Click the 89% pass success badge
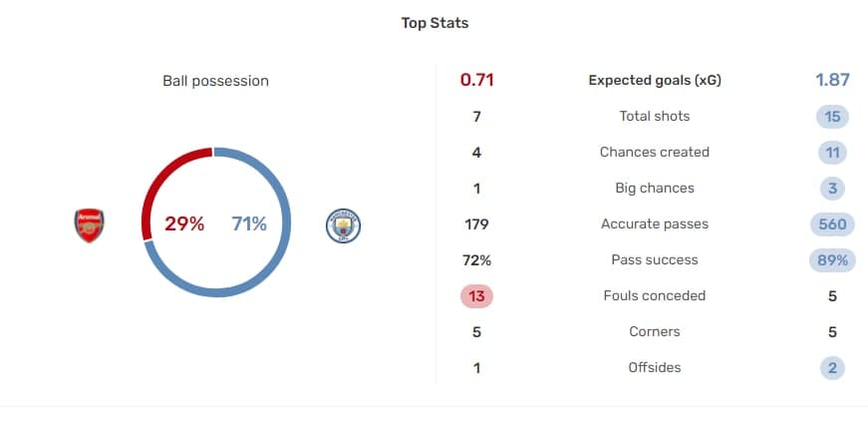Image resolution: width=868 pixels, height=426 pixels. pos(832,260)
